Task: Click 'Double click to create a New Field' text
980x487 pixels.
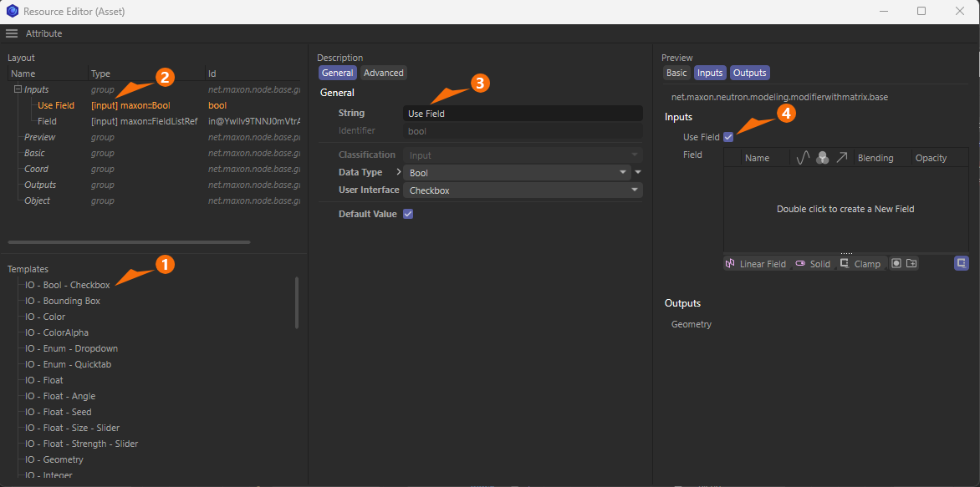Action: (x=845, y=209)
